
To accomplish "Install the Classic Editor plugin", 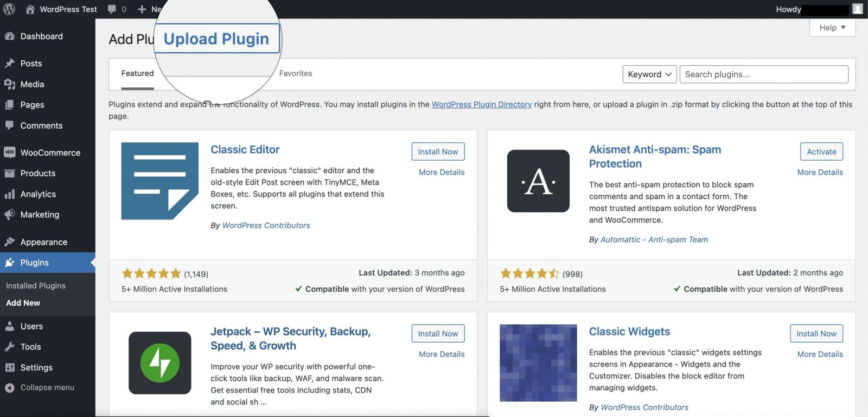I will click(438, 151).
